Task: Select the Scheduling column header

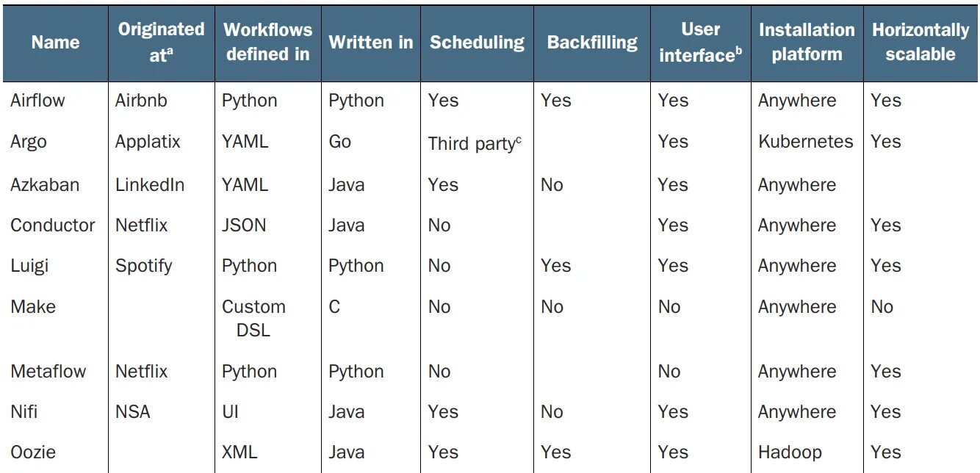Action: [477, 43]
